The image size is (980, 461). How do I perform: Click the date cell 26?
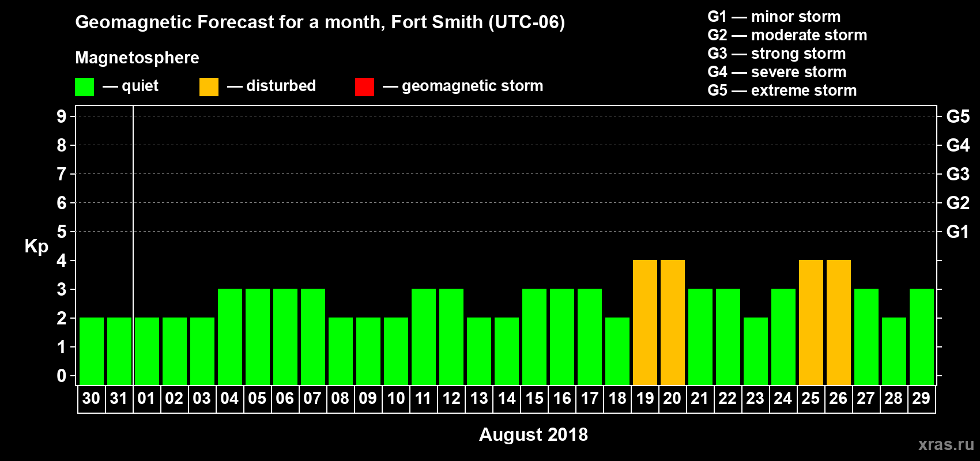pyautogui.click(x=838, y=399)
